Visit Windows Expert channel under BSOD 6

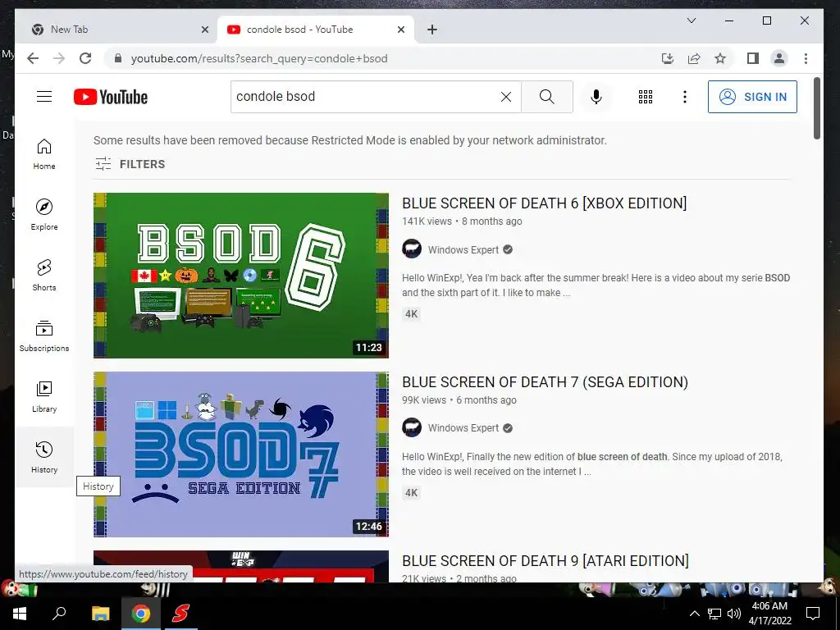point(463,249)
